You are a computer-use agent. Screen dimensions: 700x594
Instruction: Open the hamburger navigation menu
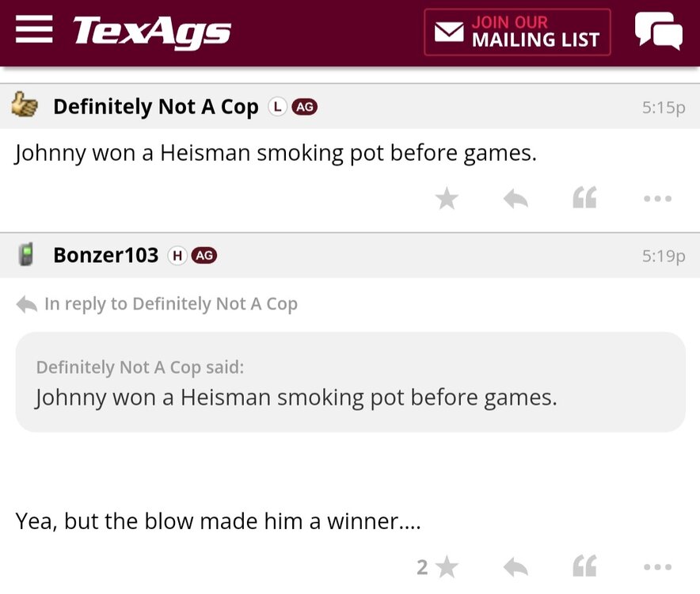34,32
